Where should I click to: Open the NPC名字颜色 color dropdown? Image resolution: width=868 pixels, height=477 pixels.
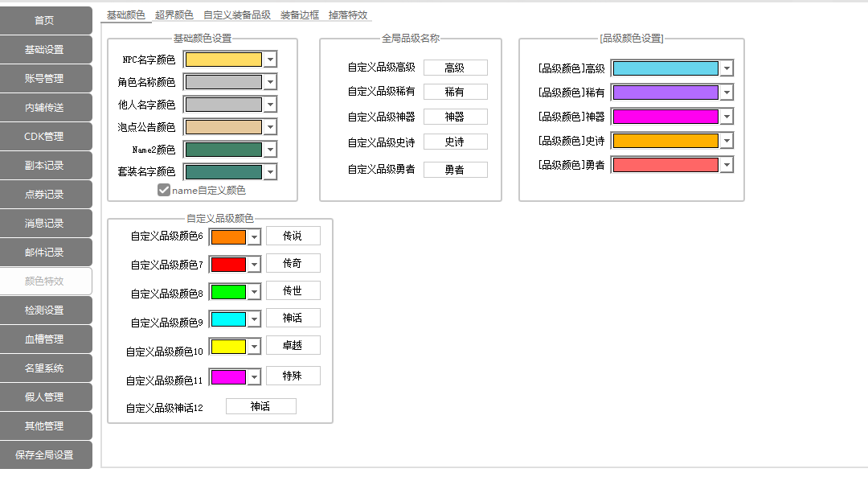tap(271, 60)
